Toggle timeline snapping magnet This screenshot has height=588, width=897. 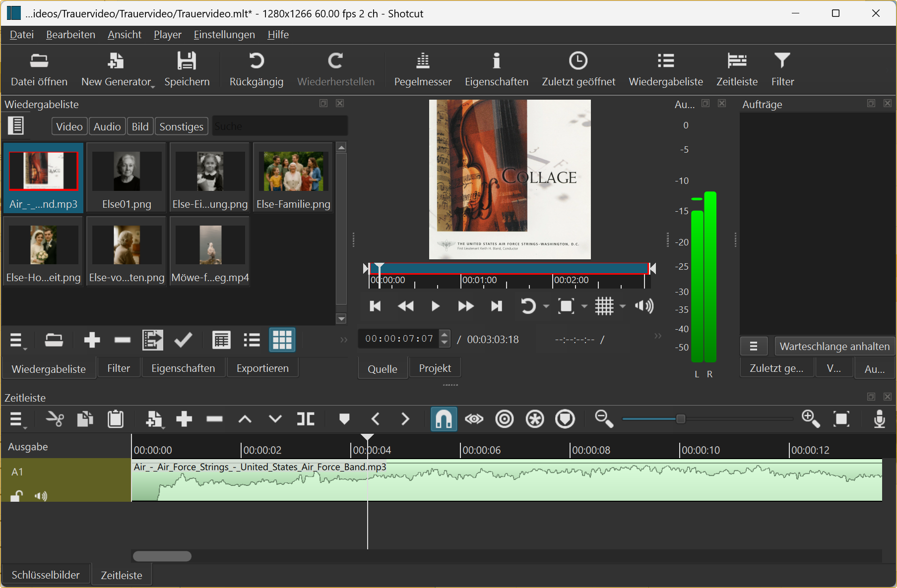(444, 419)
